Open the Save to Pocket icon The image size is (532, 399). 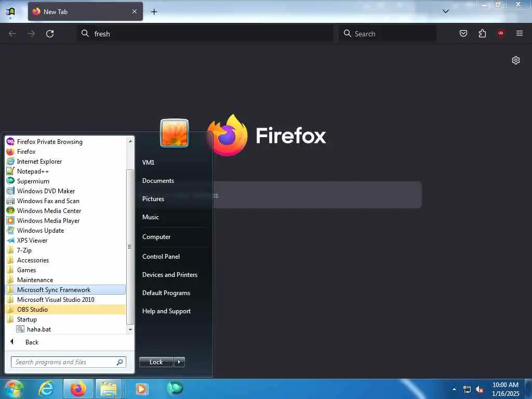click(x=463, y=33)
